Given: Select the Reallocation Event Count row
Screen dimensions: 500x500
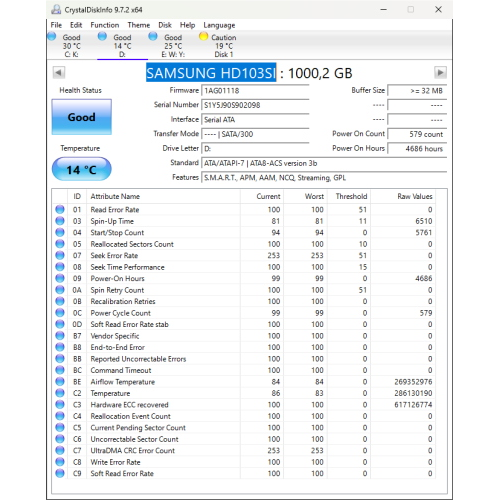Looking at the screenshot, I should [244, 416].
